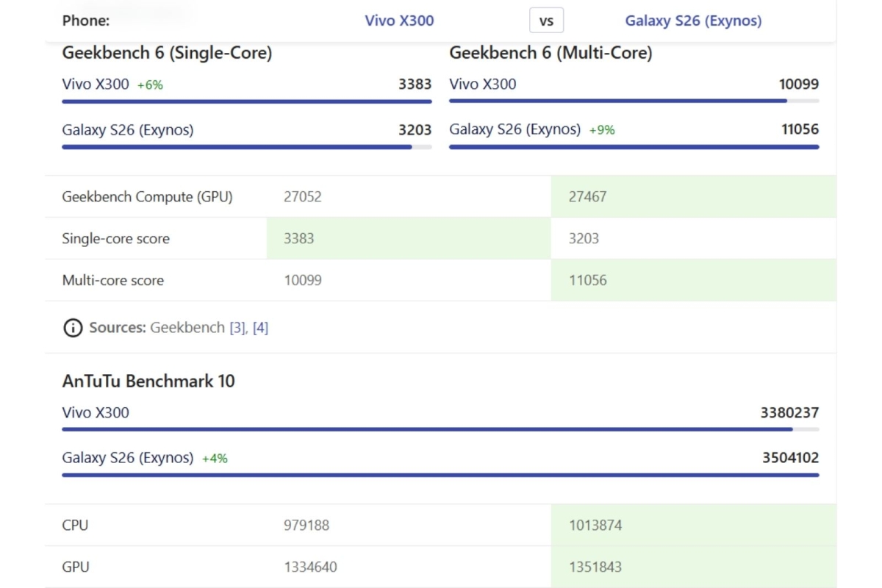The image size is (882, 588).
Task: Click Vivo X300 multi-core progress bar
Action: click(634, 101)
